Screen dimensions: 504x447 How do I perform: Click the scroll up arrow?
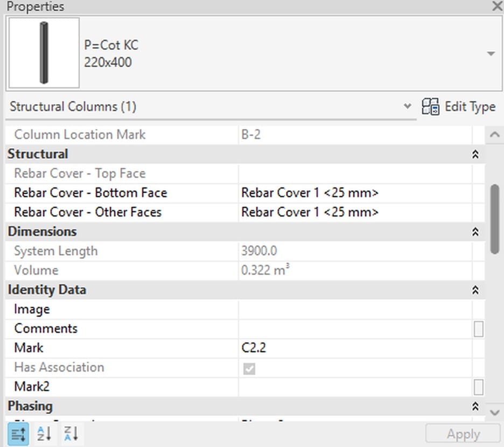(x=495, y=135)
